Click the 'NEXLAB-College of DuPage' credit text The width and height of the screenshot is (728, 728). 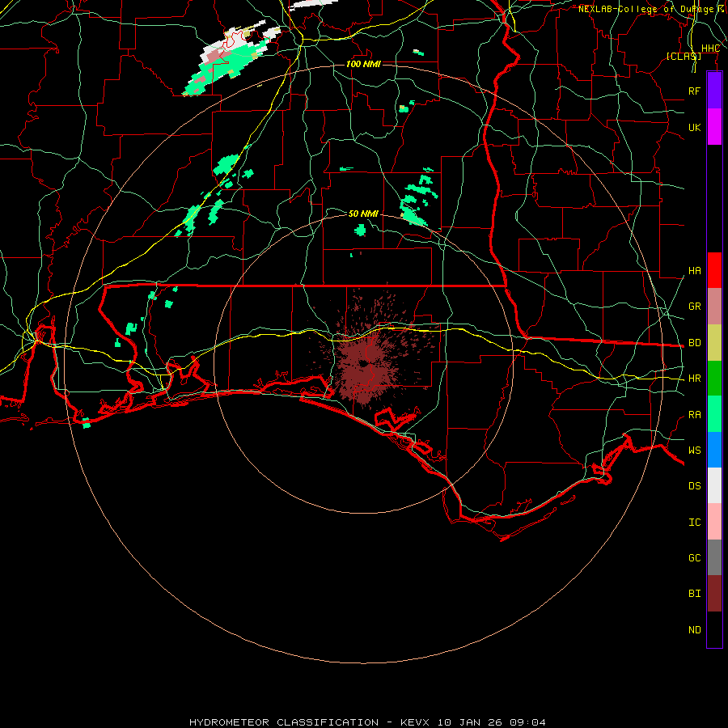tap(645, 9)
